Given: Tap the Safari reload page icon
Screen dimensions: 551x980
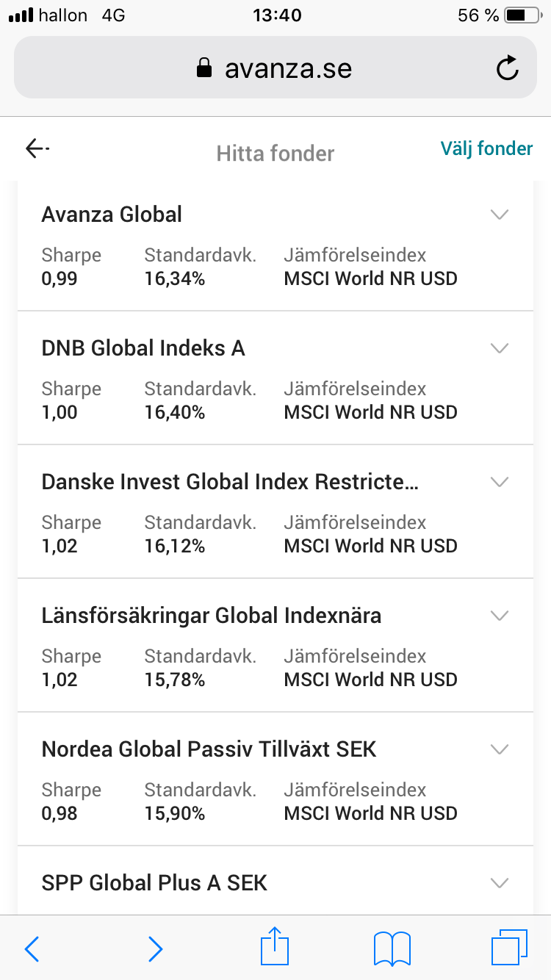Looking at the screenshot, I should click(507, 69).
